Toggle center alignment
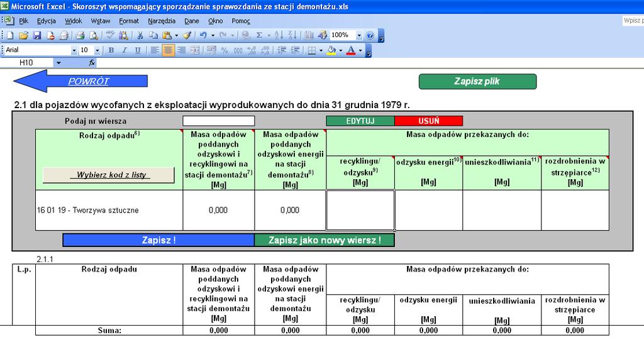The height and width of the screenshot is (347, 644). pyautogui.click(x=168, y=50)
